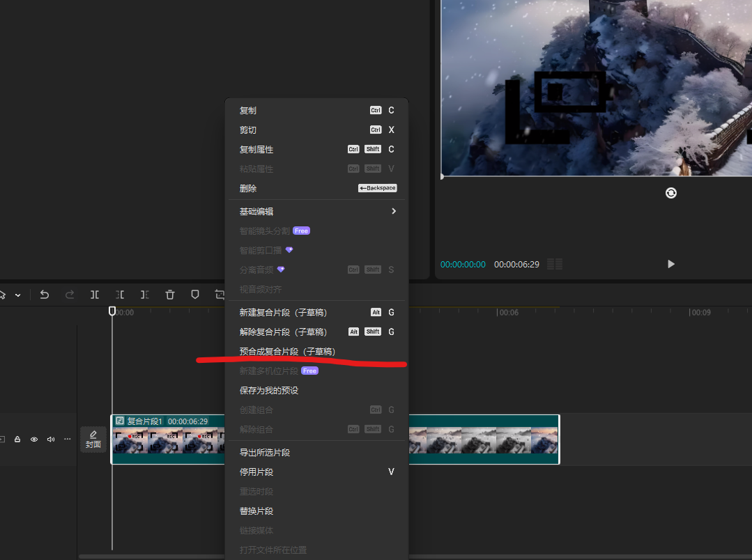
Task: Select 预合成复合片段（子草稿） from the context menu
Action: coord(287,352)
